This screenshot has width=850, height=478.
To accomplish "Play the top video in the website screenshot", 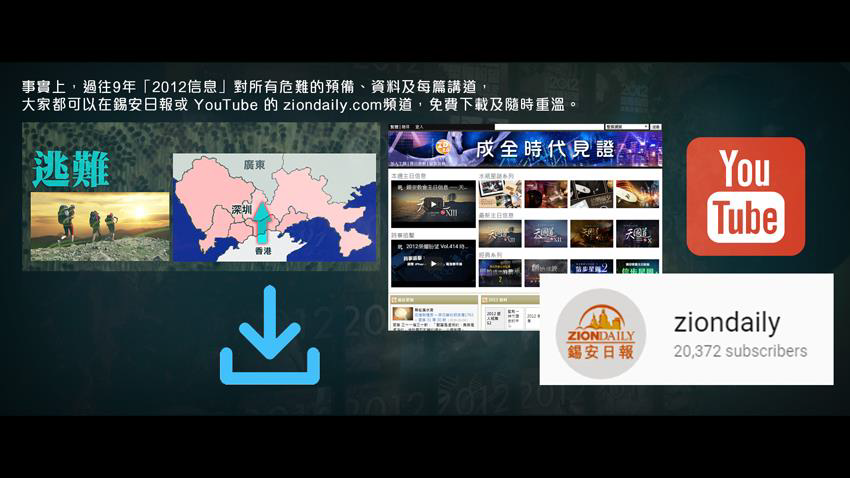I will [433, 204].
